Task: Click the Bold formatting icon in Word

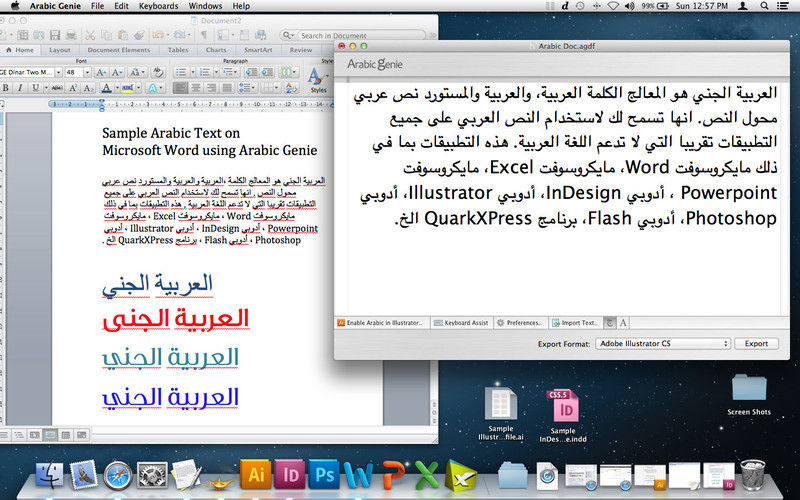Action: (6, 88)
